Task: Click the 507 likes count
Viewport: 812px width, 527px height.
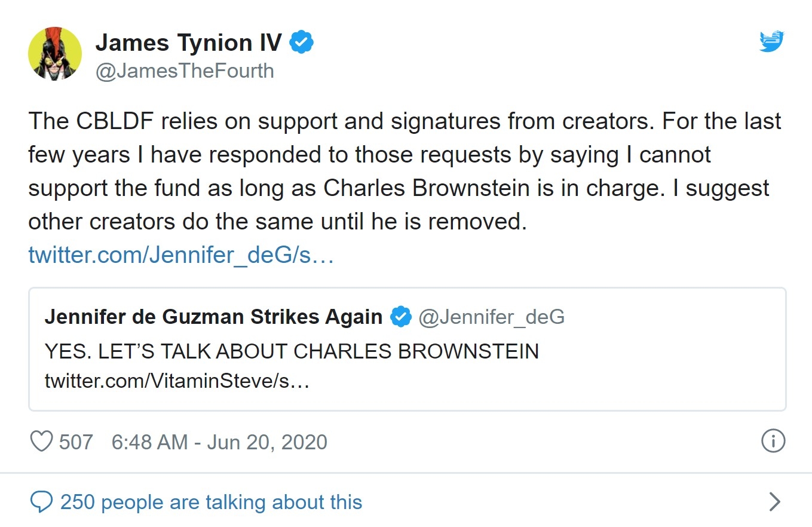Action: pyautogui.click(x=76, y=442)
